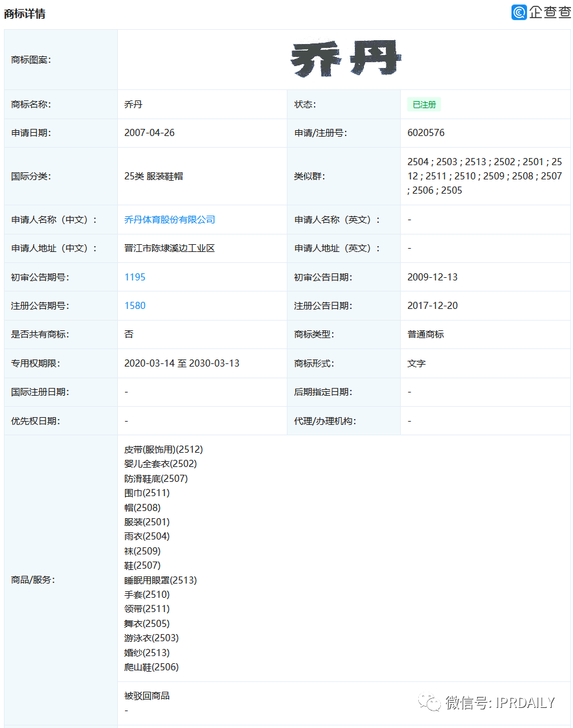The height and width of the screenshot is (728, 573).
Task: Select the 代理/办理机构 label
Action: tap(325, 421)
